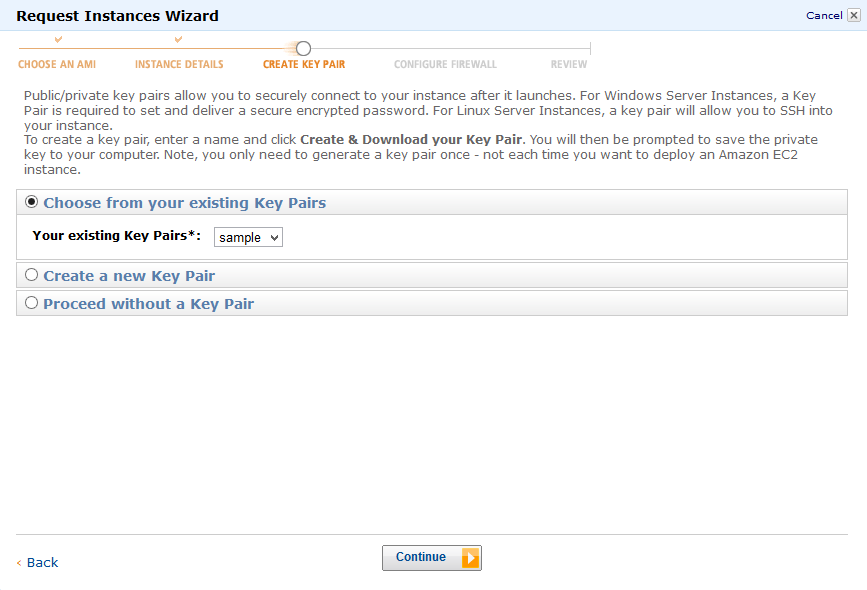The width and height of the screenshot is (867, 590).
Task: Click the Back link
Action: [x=43, y=562]
